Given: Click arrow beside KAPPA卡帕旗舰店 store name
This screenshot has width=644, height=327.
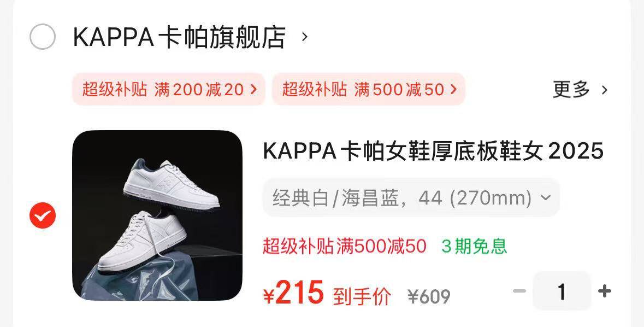Looking at the screenshot, I should [304, 37].
